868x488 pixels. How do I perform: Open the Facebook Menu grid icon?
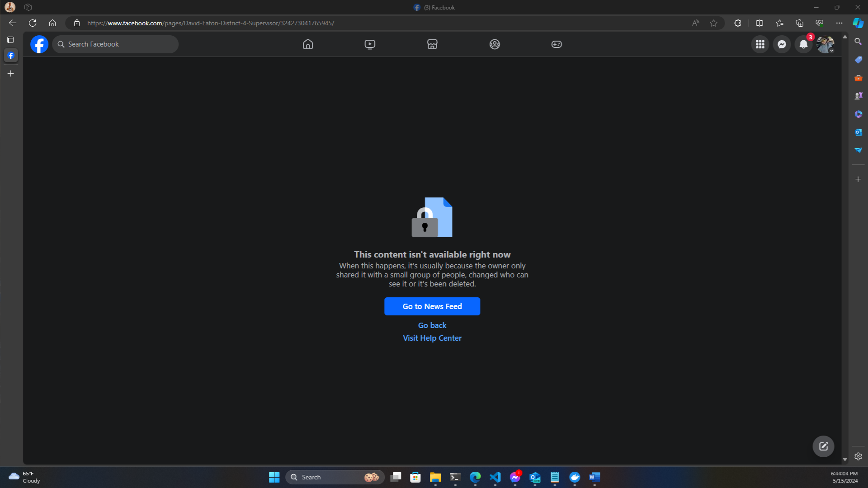click(760, 44)
